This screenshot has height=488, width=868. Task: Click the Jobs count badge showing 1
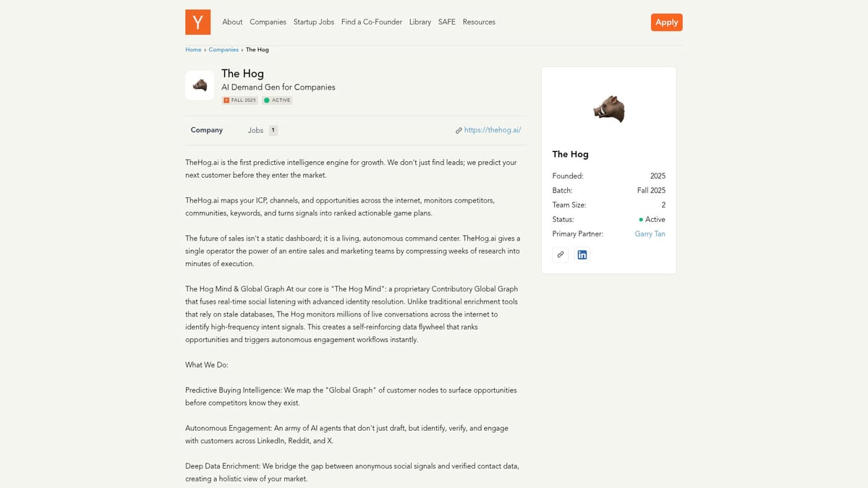point(273,130)
